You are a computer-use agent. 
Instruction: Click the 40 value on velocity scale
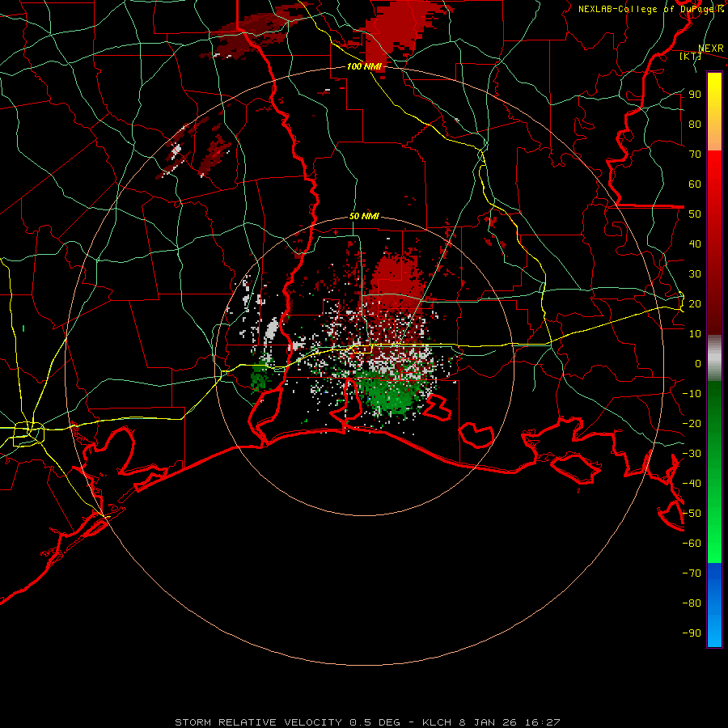pos(695,243)
